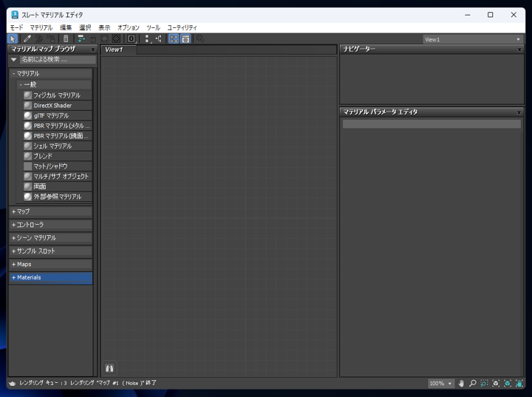Select PBR マテリアル (鏡面...) entry
Screen dimensions: 532x397
[x=58, y=136]
